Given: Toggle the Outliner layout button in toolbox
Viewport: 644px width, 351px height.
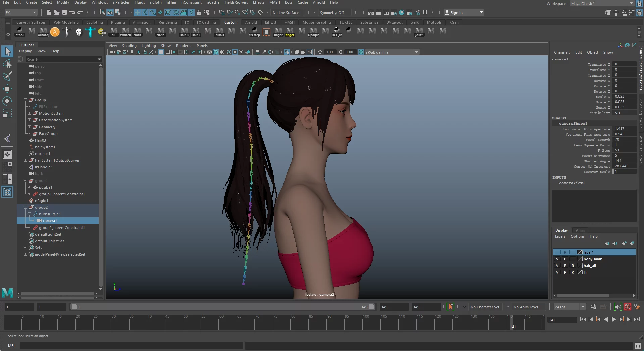Looking at the screenshot, I should coord(7,192).
